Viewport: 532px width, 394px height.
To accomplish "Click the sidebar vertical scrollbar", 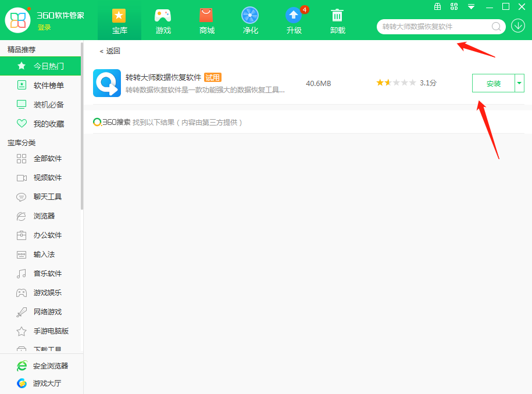I will (82, 126).
